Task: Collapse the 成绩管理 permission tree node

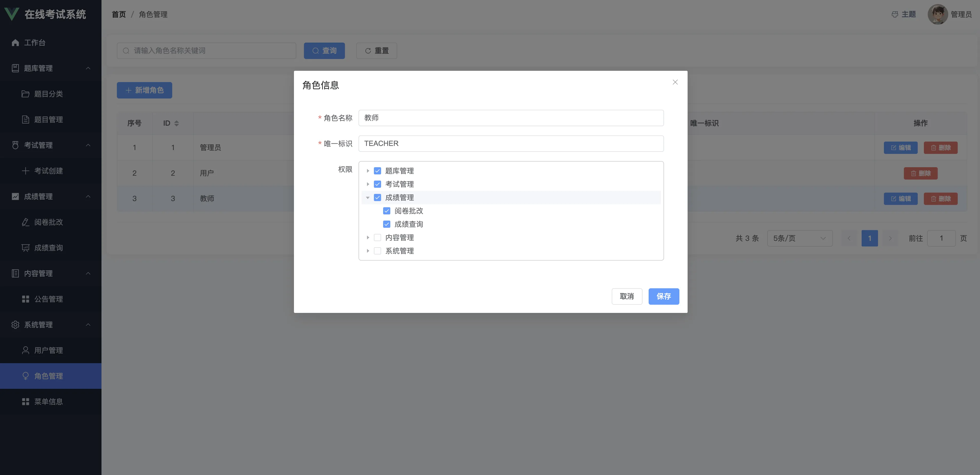Action: point(368,197)
